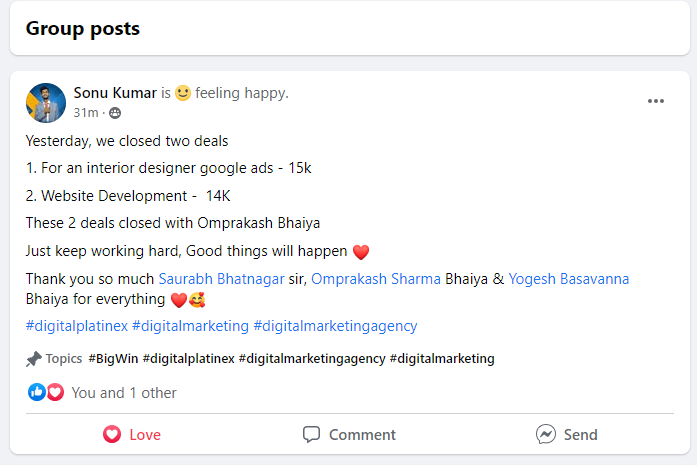
Task: Click the 31m post timestamp
Action: click(85, 113)
